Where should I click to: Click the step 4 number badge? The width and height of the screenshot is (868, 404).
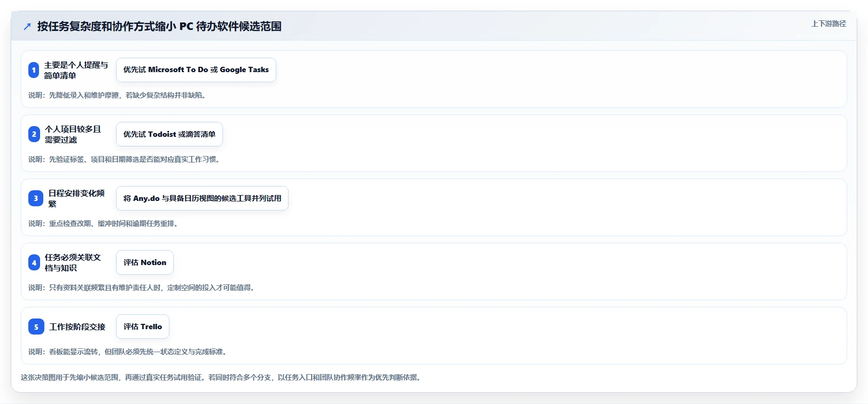tap(34, 262)
